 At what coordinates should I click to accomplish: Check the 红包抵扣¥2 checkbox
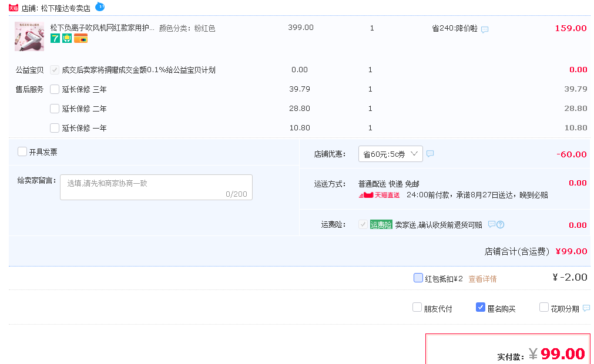click(x=418, y=278)
